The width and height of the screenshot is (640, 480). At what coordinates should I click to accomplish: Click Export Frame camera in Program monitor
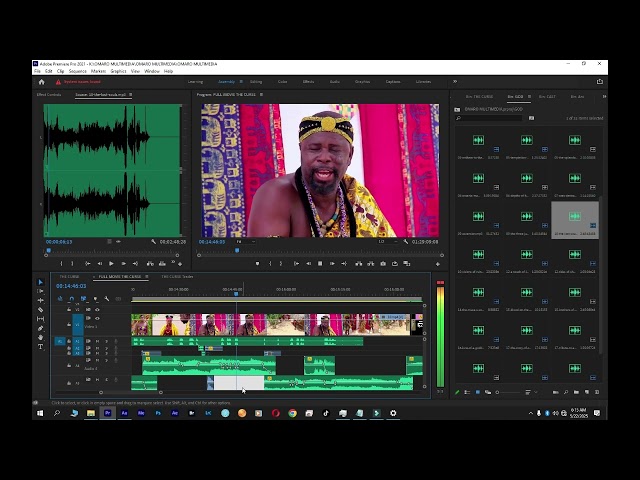click(383, 264)
